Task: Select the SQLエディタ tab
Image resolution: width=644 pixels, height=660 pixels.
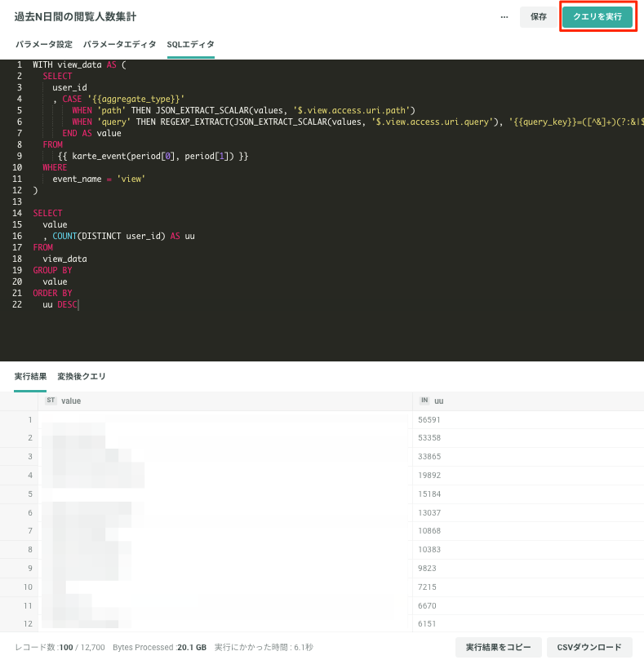Action: click(190, 44)
